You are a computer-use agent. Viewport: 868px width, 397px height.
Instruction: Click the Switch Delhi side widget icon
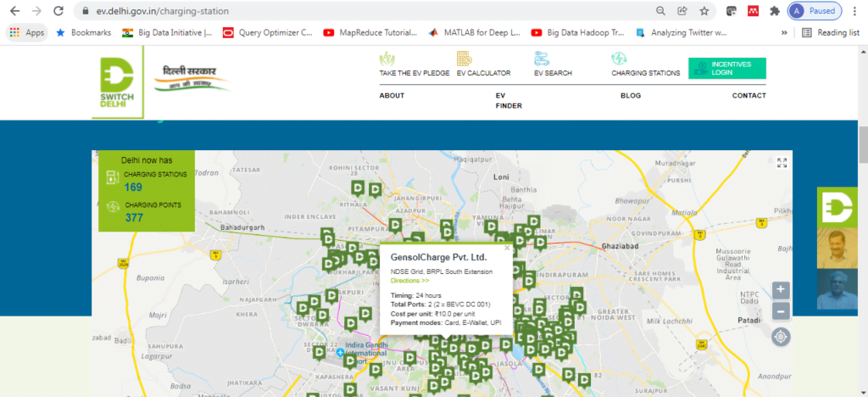click(837, 207)
